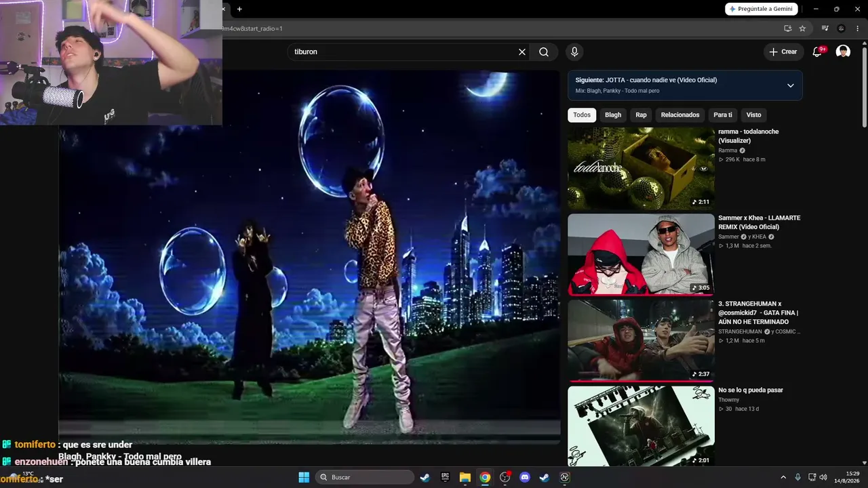Open the OBS icon on the taskbar
This screenshot has width=868, height=488.
505,477
